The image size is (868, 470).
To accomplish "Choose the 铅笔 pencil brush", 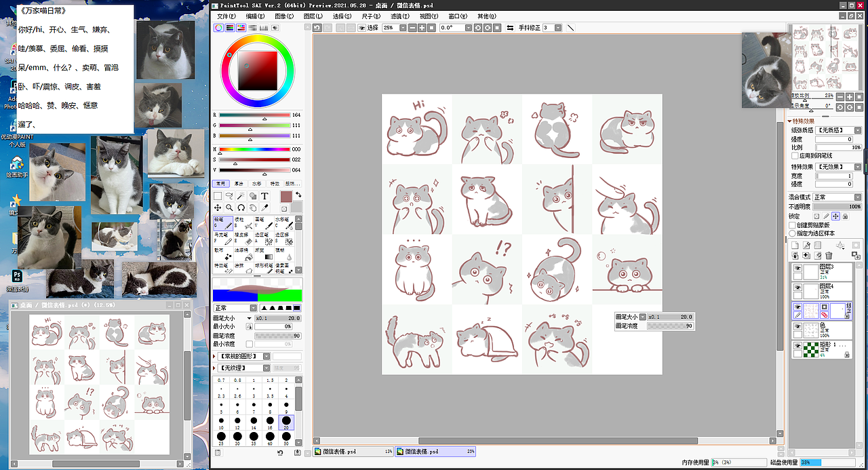I will pyautogui.click(x=222, y=222).
